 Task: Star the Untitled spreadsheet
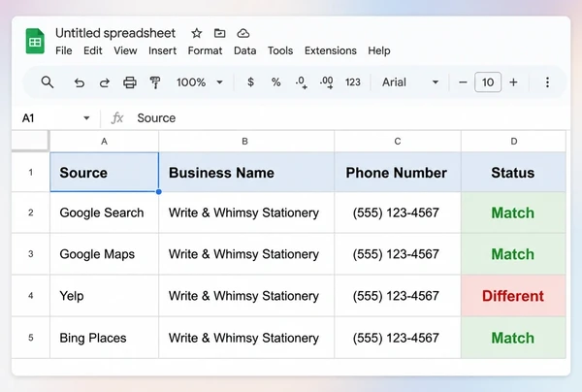pos(196,33)
